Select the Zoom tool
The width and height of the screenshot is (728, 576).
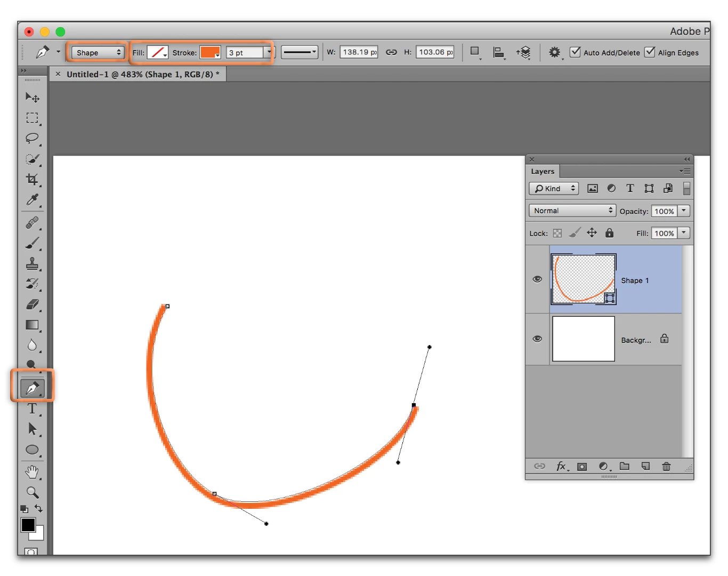click(32, 493)
